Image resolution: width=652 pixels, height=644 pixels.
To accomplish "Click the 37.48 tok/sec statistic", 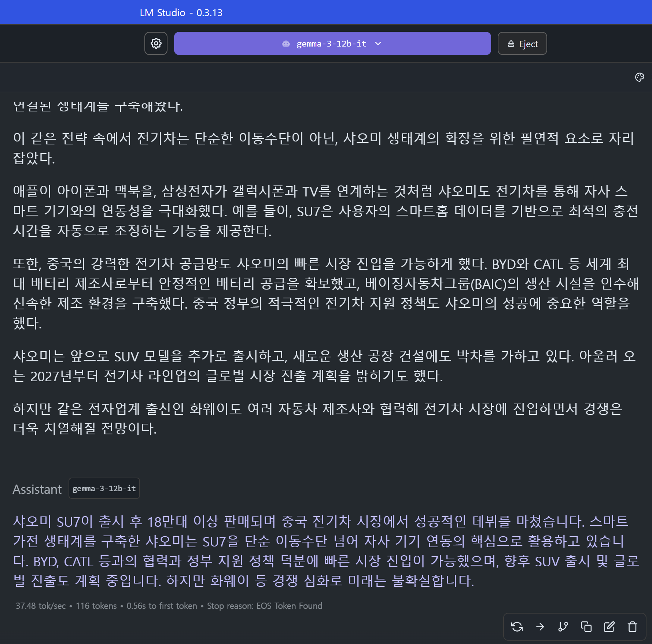I will coord(41,606).
